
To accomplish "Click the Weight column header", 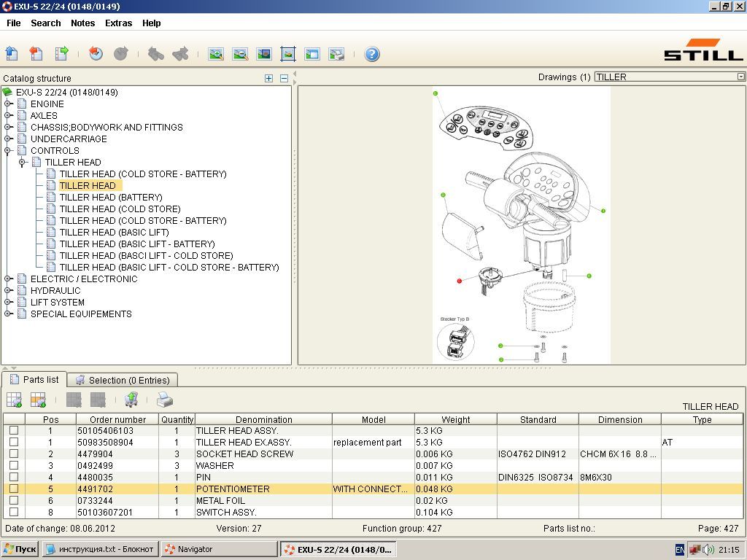I will click(455, 419).
